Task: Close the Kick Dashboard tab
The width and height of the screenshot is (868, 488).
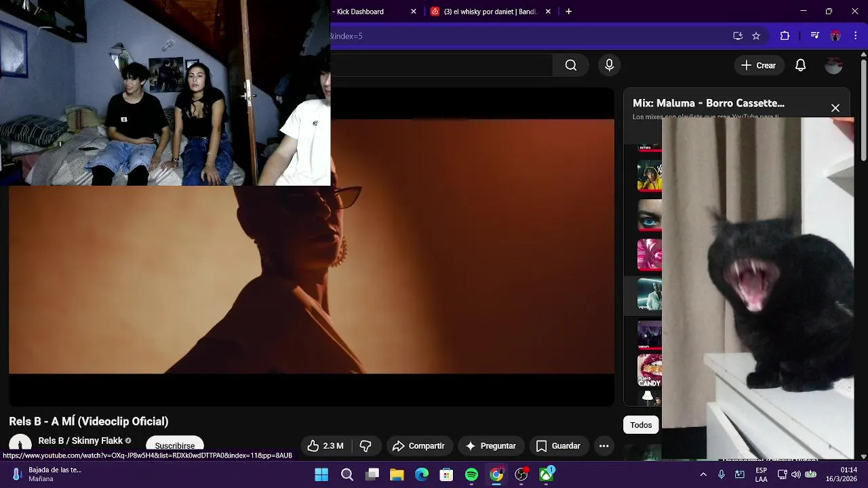Action: click(x=414, y=12)
